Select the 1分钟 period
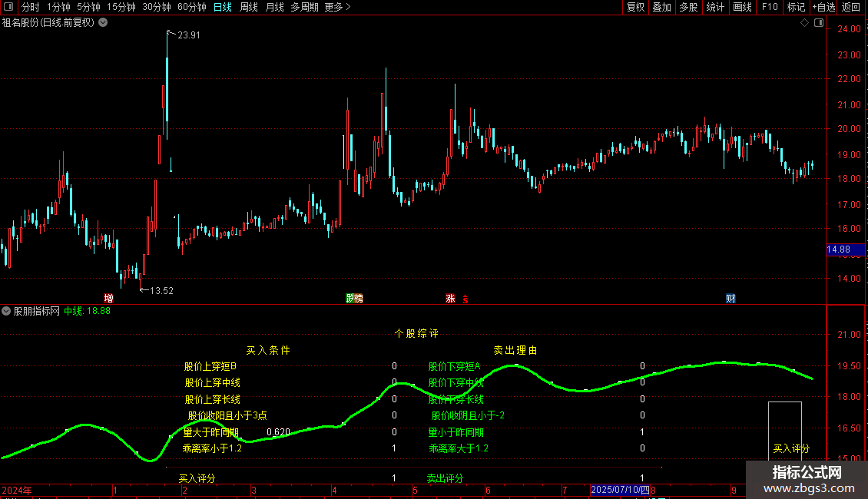 coord(58,7)
